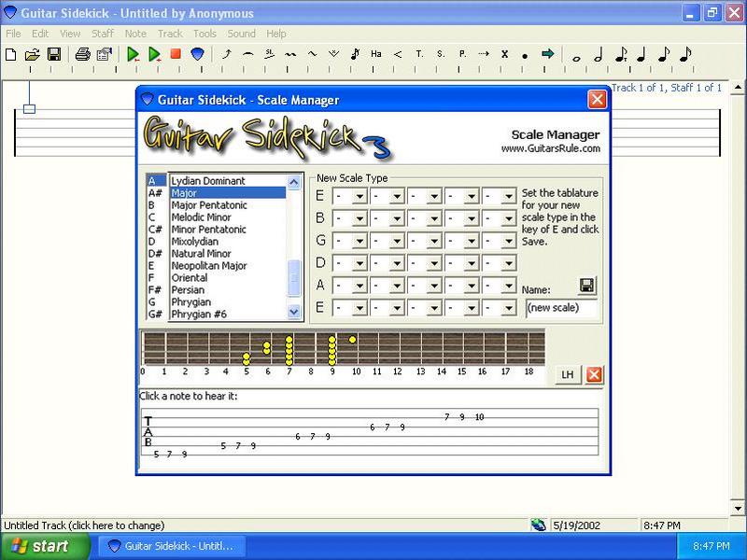Screen dimensions: 747x560
Task: Choose the quarter note duration
Action: tap(641, 55)
